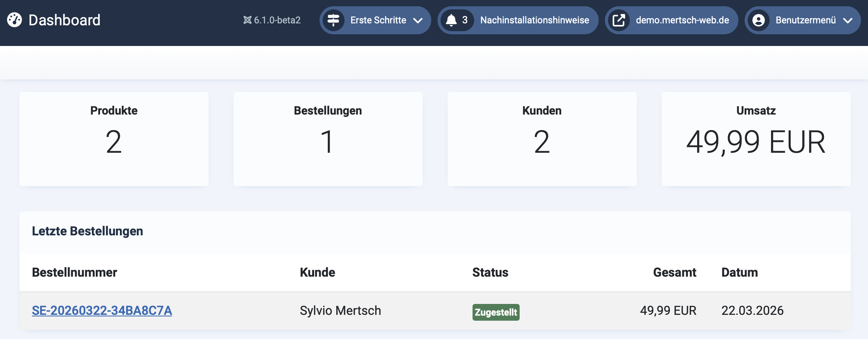
Task: Select the Produkte statistics card
Action: click(x=114, y=139)
